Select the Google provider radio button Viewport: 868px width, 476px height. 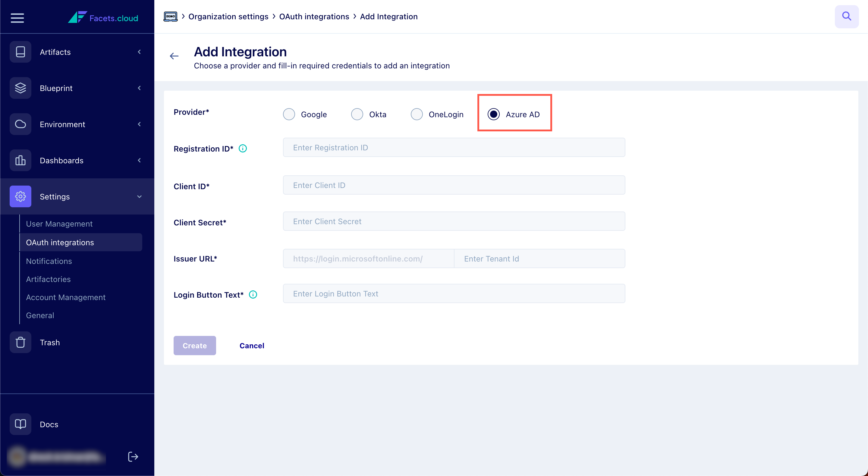click(289, 114)
